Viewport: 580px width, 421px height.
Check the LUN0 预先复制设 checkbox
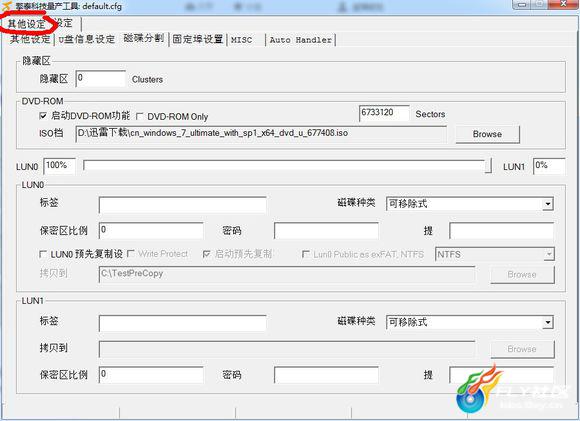43,254
